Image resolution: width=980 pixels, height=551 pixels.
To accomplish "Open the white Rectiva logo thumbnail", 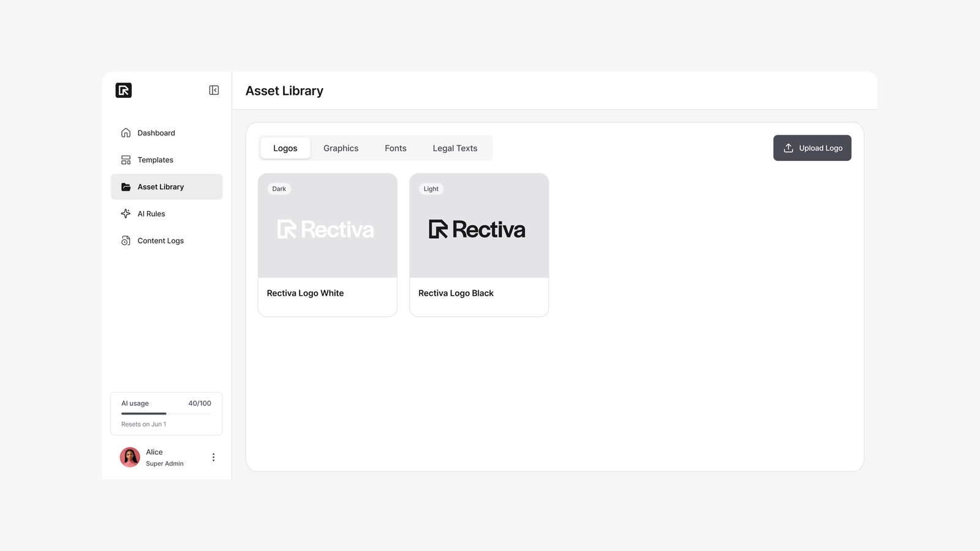I will click(x=328, y=226).
